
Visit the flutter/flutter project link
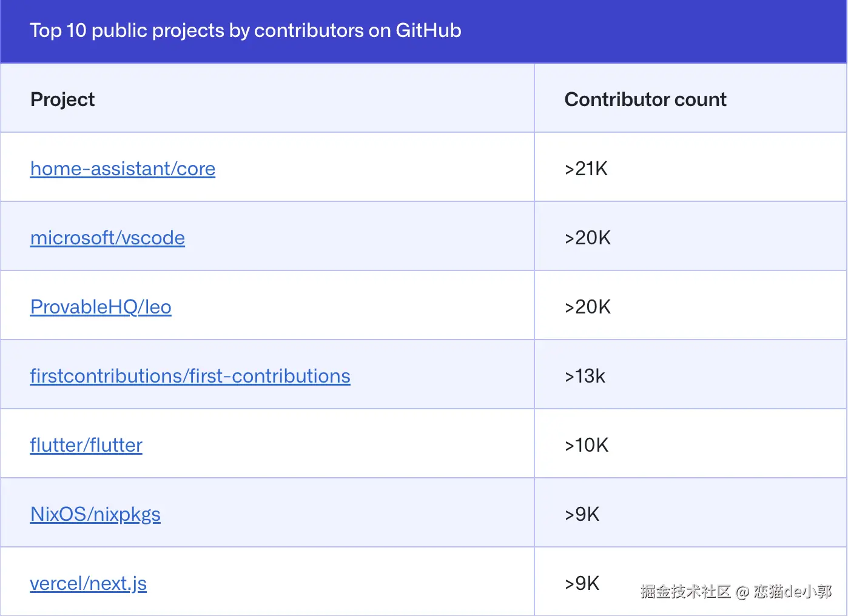86,445
